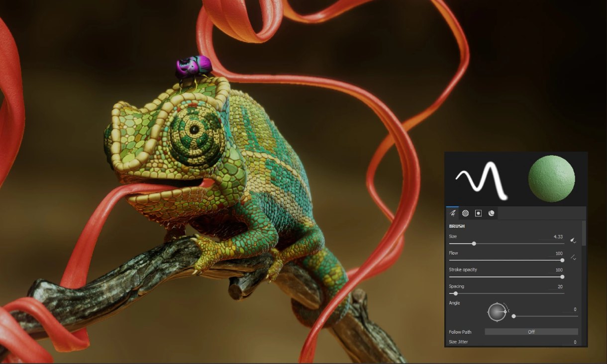Click the Angle value field

(x=570, y=309)
